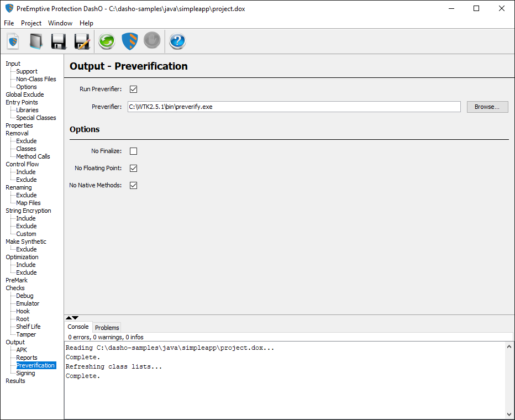
Task: Select Control Flow tree item
Action: (22, 164)
